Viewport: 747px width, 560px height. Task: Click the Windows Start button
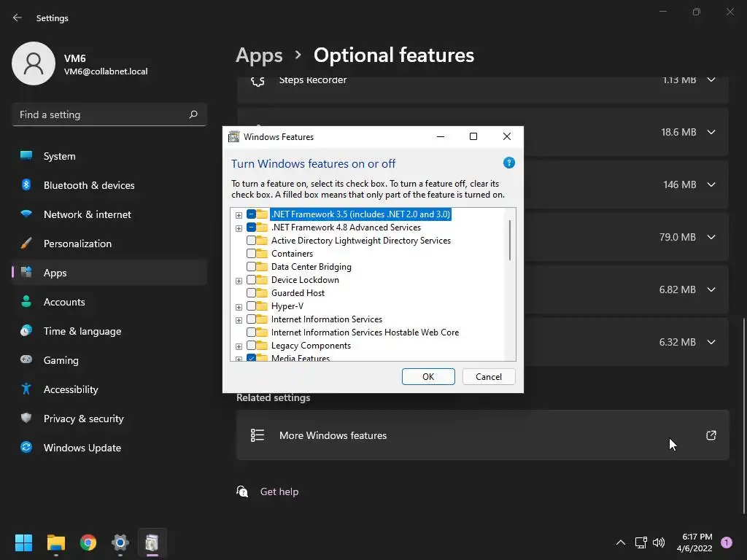(24, 542)
